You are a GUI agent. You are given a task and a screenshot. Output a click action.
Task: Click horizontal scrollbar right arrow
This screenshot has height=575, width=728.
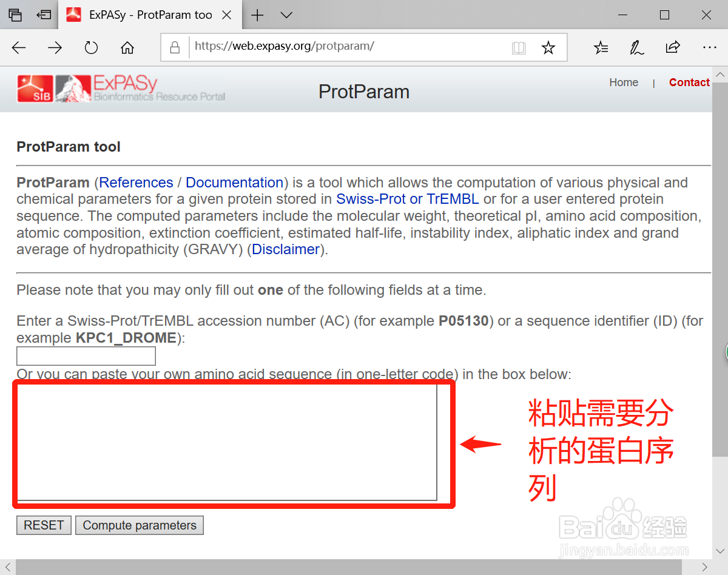[x=704, y=567]
